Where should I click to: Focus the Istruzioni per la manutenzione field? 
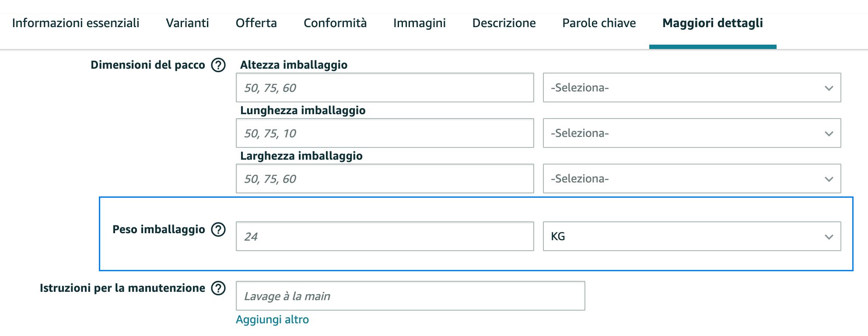[x=410, y=296]
